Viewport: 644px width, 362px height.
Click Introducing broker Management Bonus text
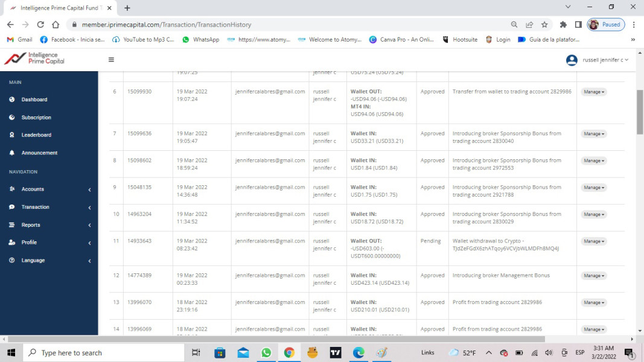tap(501, 275)
